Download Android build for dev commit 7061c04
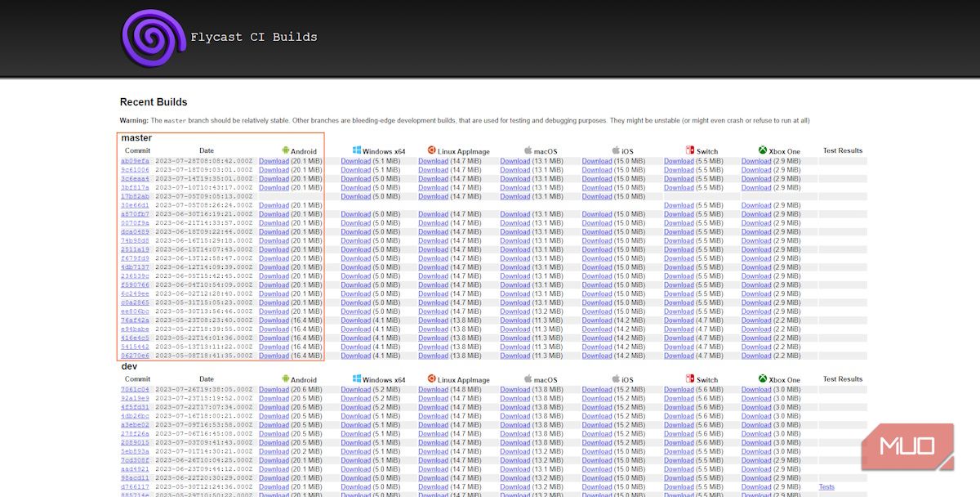The width and height of the screenshot is (980, 497). pyautogui.click(x=274, y=390)
